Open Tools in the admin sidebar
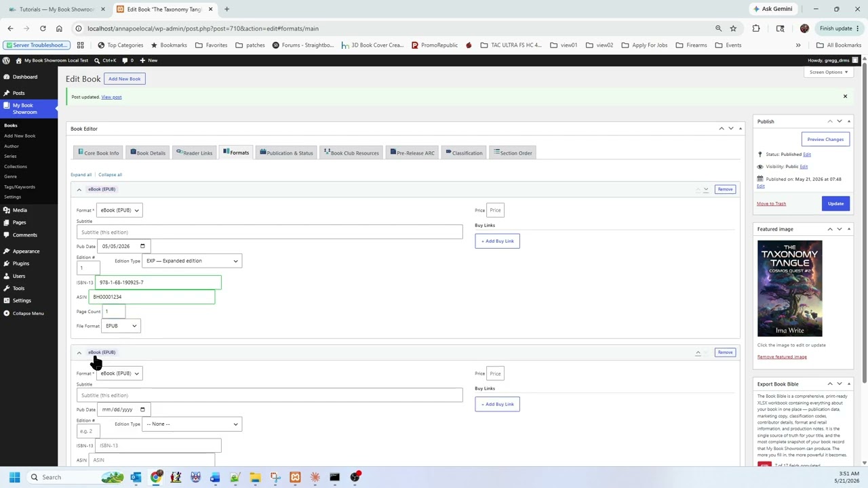 18,288
